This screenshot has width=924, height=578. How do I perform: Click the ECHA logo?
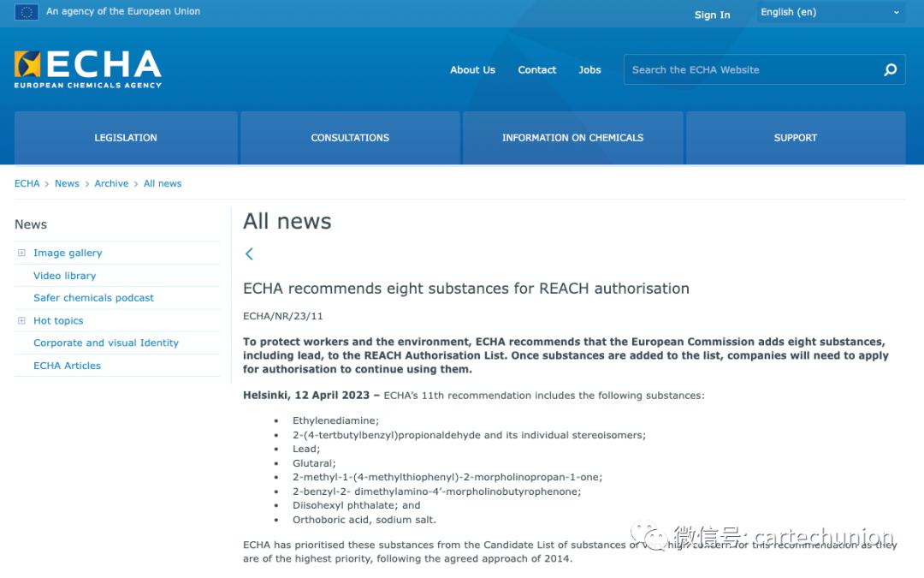tap(86, 69)
